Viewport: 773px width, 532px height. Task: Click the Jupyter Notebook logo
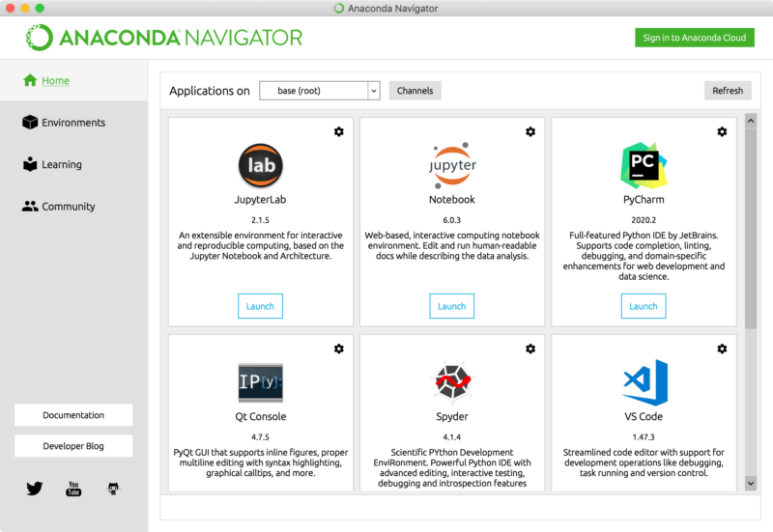[452, 165]
